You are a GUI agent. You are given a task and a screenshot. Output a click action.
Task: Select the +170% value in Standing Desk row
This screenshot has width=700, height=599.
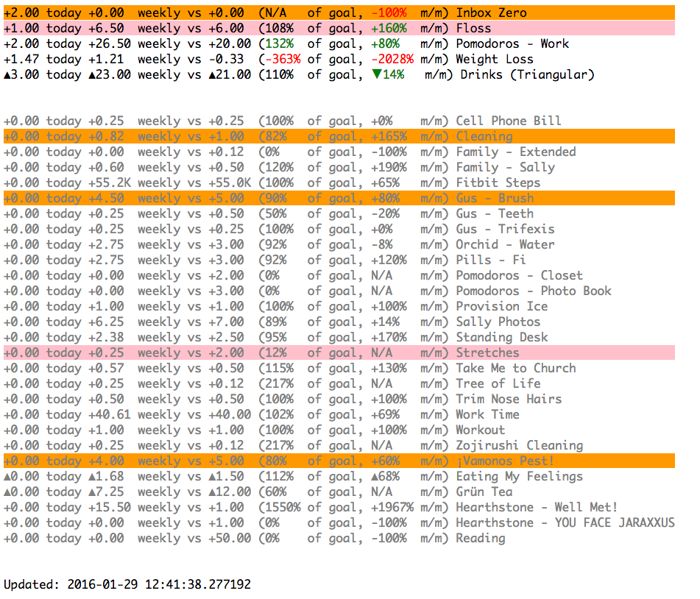pyautogui.click(x=389, y=338)
